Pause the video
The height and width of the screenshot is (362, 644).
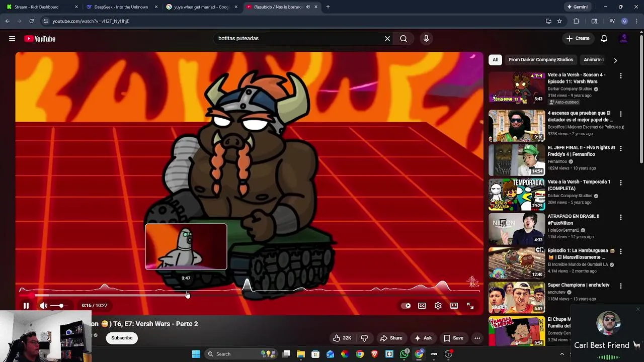pos(26,306)
